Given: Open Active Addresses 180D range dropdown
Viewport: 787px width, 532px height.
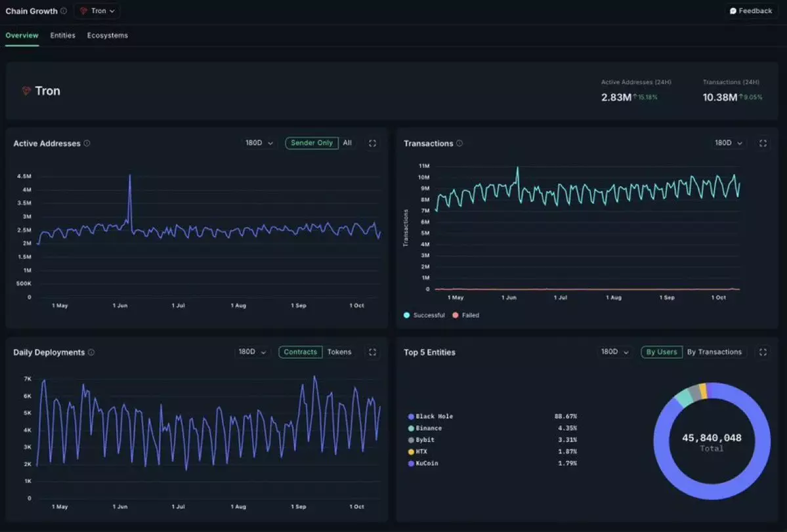Looking at the screenshot, I should pyautogui.click(x=259, y=143).
